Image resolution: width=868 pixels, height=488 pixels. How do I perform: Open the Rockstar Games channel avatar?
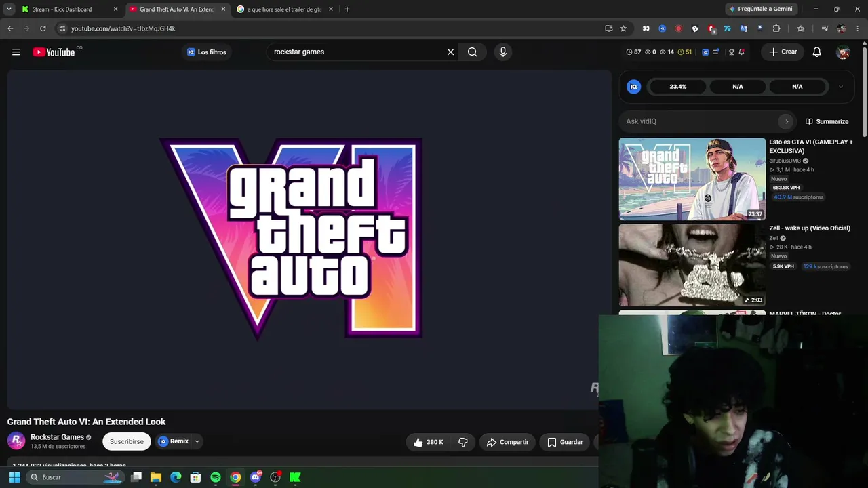(x=16, y=441)
